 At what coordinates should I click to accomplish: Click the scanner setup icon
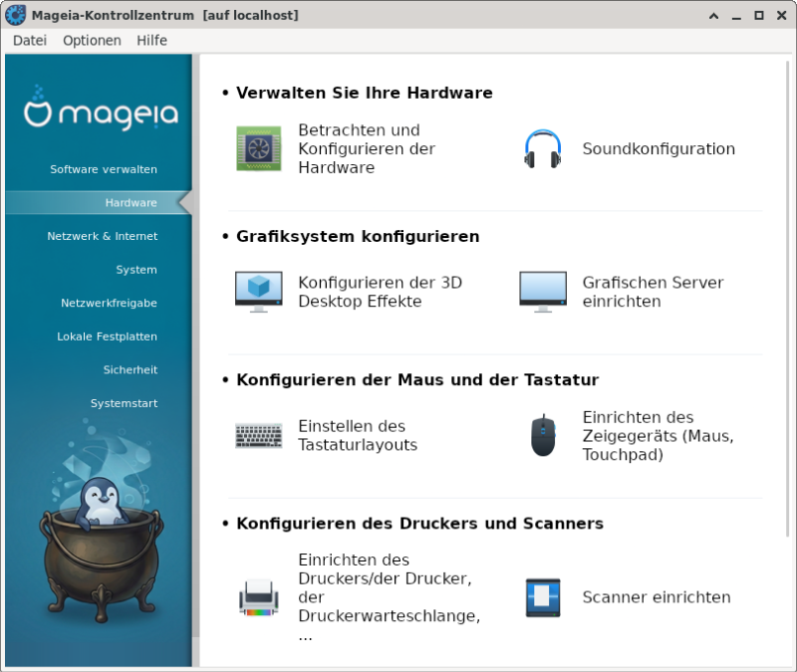tap(543, 597)
